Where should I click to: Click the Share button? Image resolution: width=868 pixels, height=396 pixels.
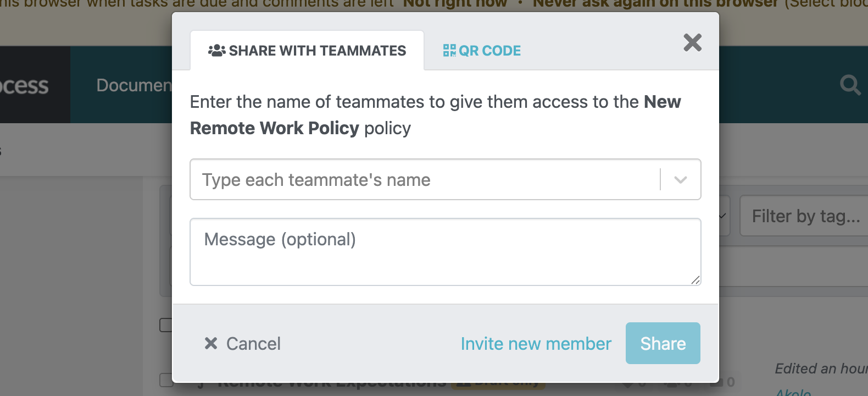click(x=663, y=343)
